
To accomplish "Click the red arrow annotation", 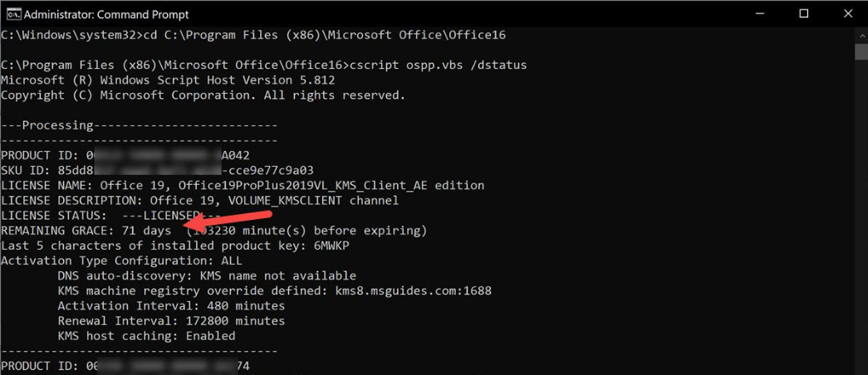I will click(228, 220).
